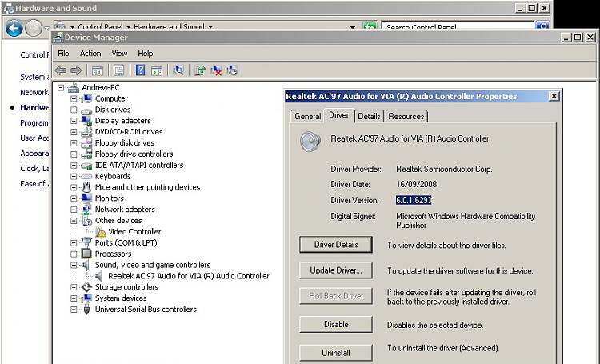
Task: Click the Storage controllers icon
Action: point(87,287)
